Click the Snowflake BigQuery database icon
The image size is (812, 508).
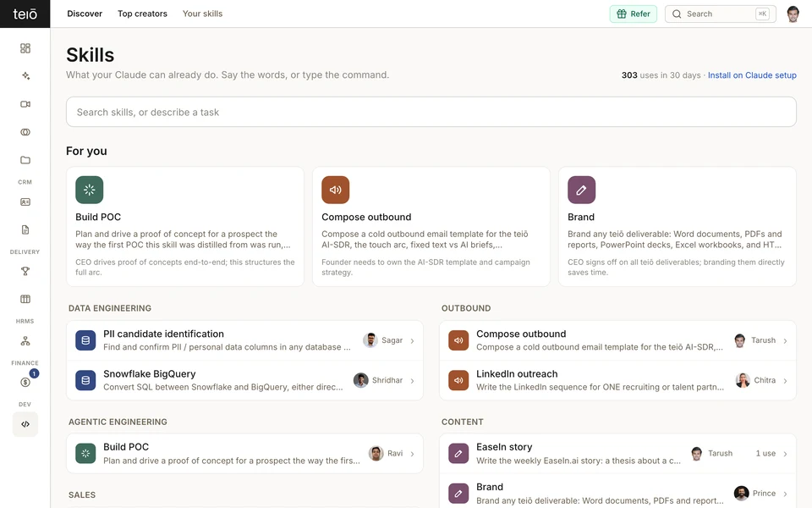[85, 380]
